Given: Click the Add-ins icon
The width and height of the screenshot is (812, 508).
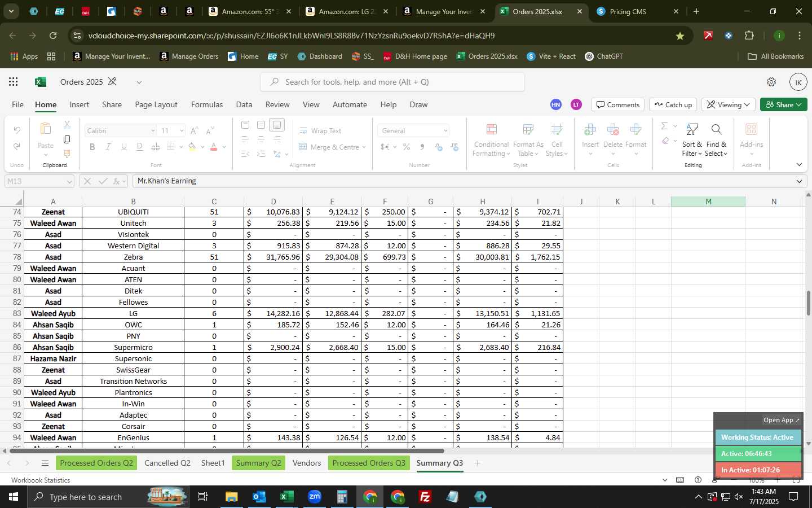Looking at the screenshot, I should point(751,130).
